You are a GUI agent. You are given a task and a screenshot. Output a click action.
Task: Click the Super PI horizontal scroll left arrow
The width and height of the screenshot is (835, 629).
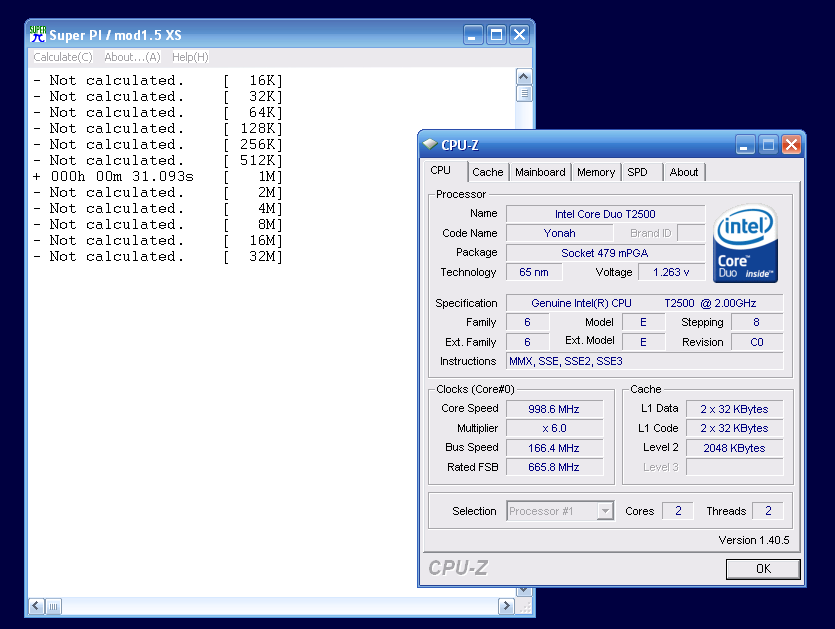pos(36,606)
